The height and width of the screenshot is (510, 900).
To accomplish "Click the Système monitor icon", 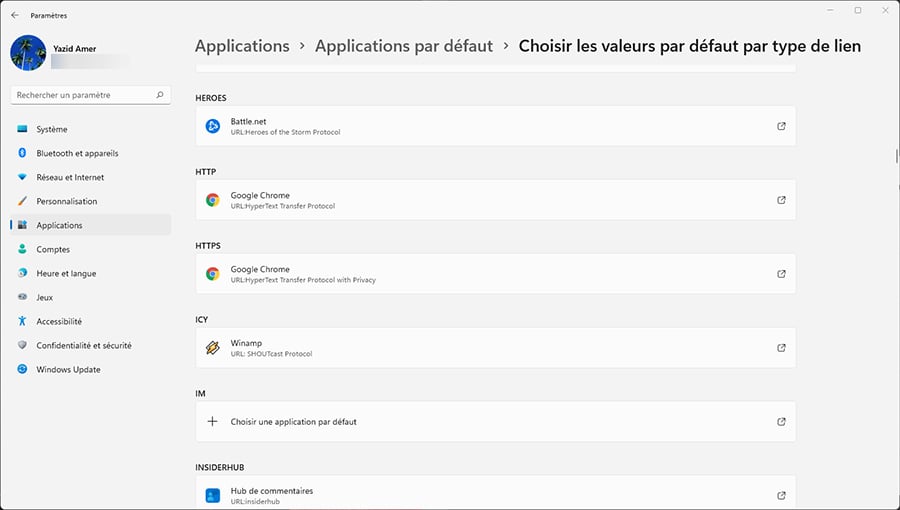I will 22,129.
